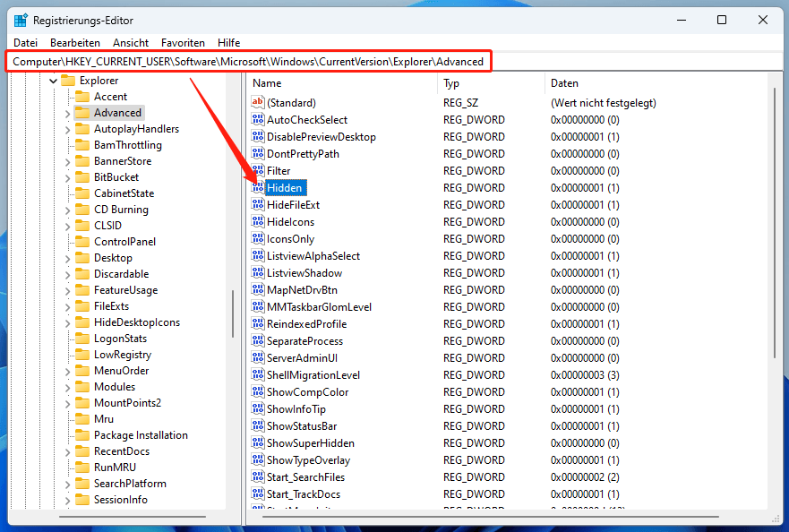Click the DWORD icon beside IconsOnly

click(258, 238)
